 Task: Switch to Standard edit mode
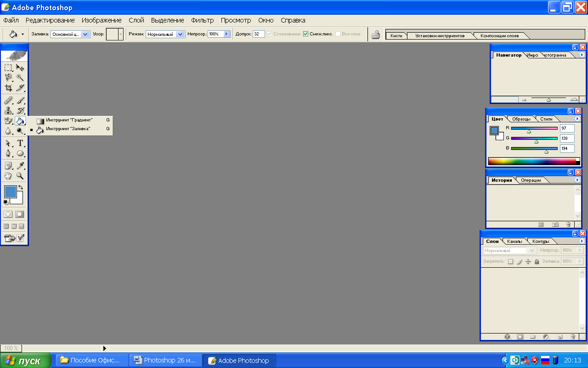(8, 214)
